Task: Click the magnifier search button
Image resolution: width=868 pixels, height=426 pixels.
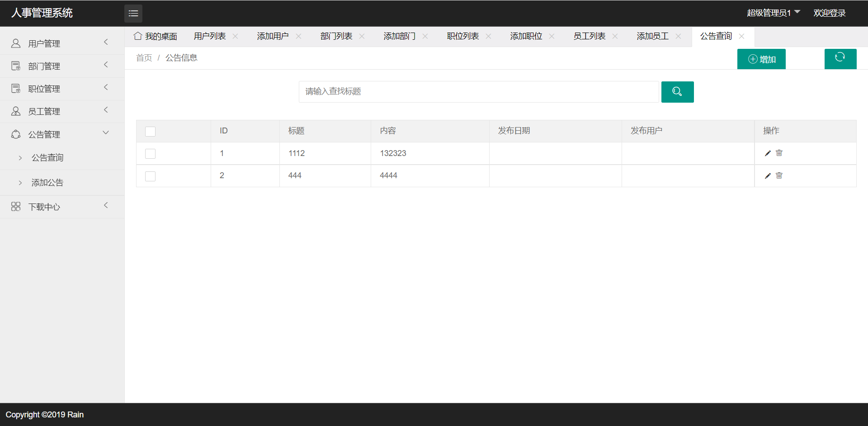Action: coord(677,92)
